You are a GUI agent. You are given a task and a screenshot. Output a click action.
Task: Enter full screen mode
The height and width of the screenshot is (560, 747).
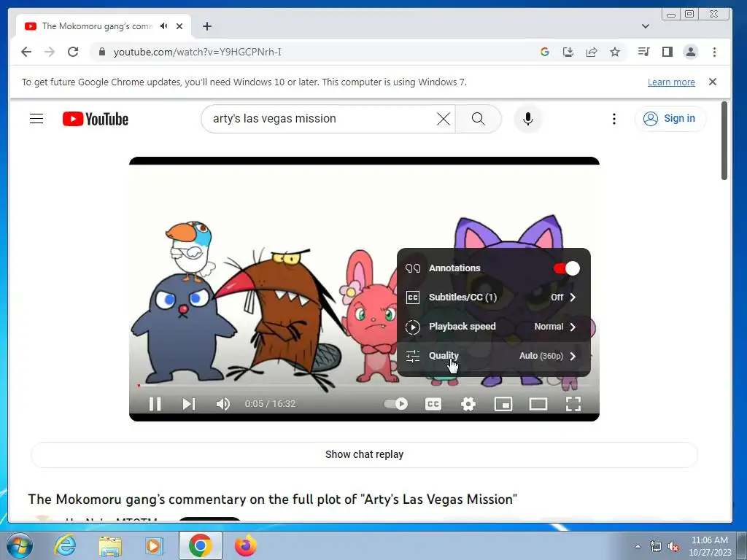(573, 404)
